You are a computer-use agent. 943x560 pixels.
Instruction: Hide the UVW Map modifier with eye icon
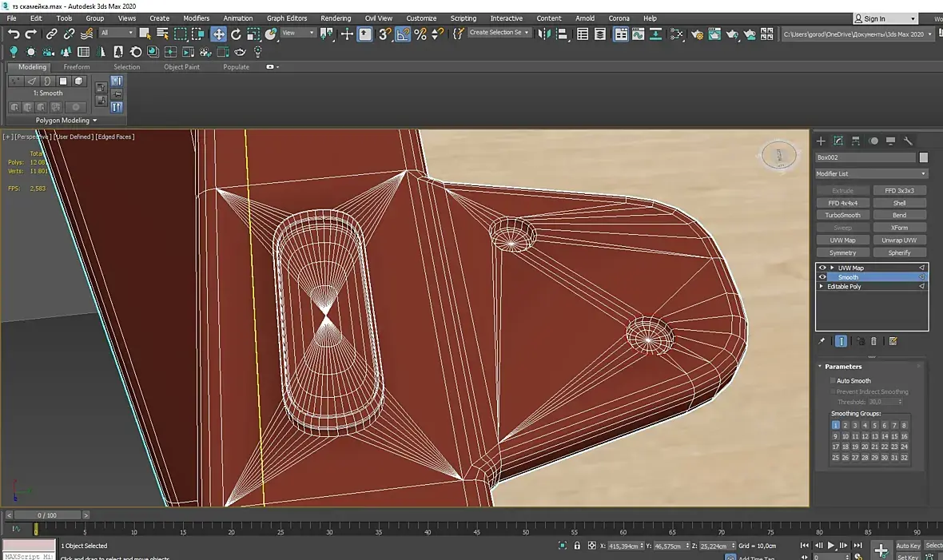822,268
